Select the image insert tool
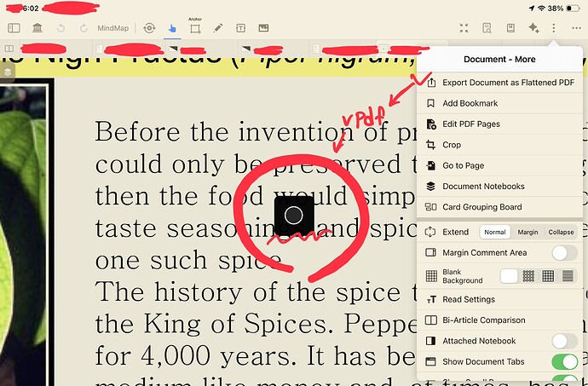This screenshot has height=386, width=588. click(263, 28)
